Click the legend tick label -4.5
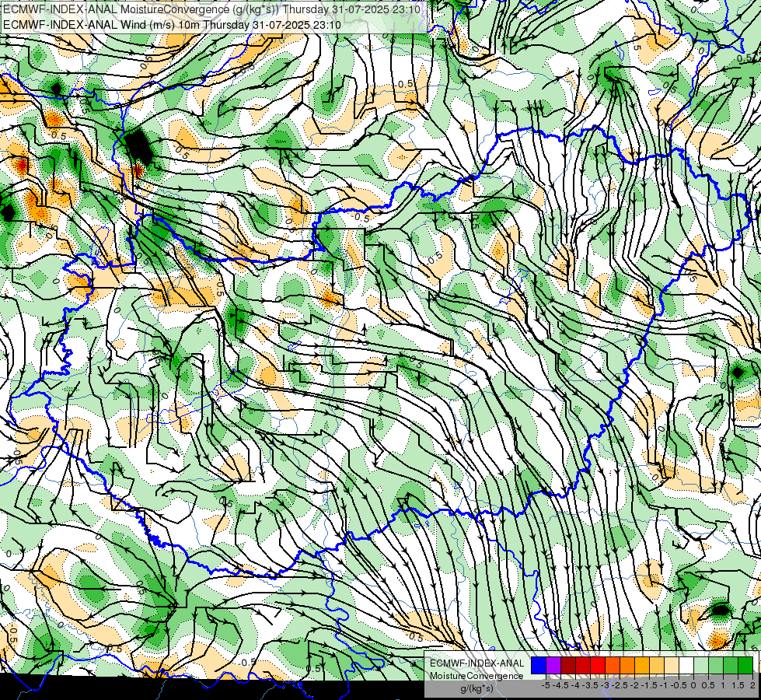 click(x=560, y=685)
